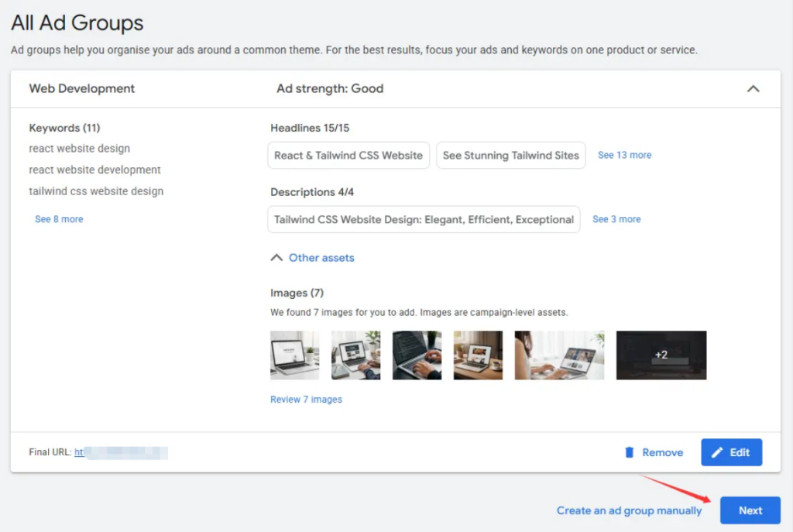Click the pencil icon on Edit button
Image resolution: width=793 pixels, height=532 pixels.
pyautogui.click(x=717, y=452)
